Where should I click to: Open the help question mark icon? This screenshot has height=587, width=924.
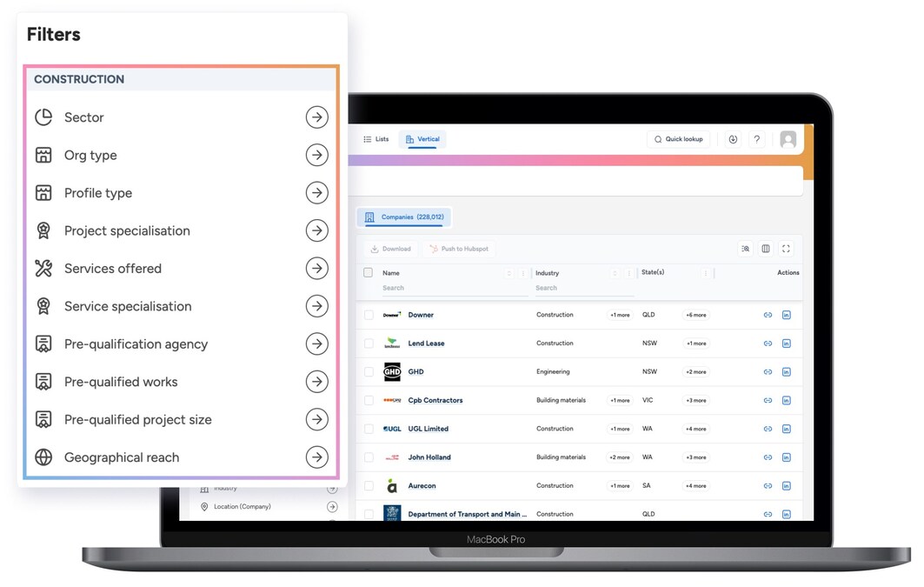(x=756, y=139)
